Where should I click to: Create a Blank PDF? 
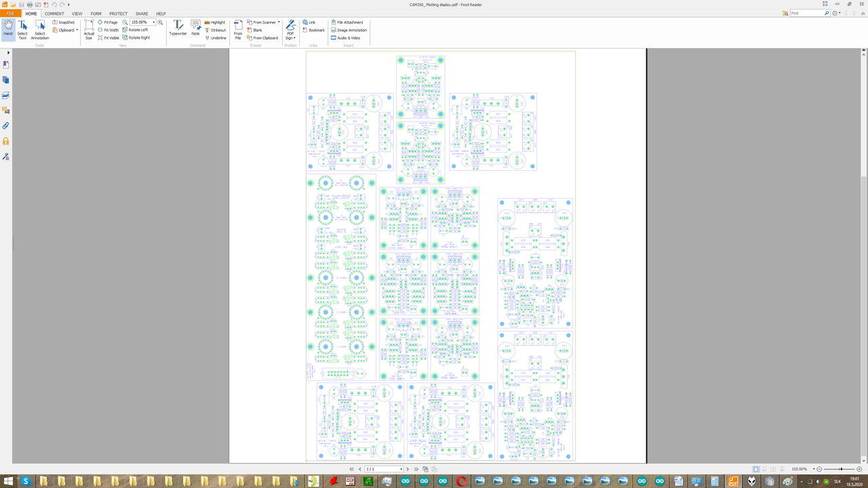coord(254,30)
